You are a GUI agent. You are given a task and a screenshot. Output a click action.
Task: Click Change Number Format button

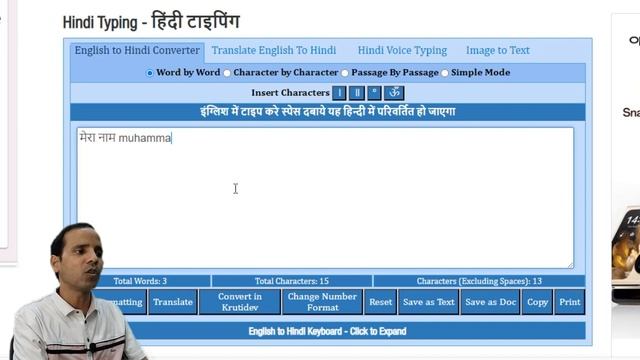point(322,302)
